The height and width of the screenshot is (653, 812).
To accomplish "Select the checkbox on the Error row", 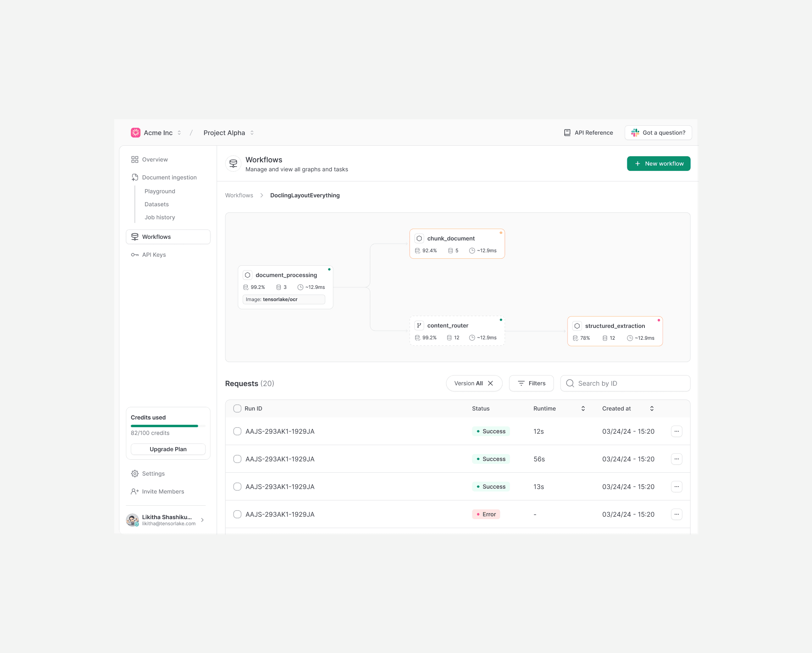I will pyautogui.click(x=237, y=514).
